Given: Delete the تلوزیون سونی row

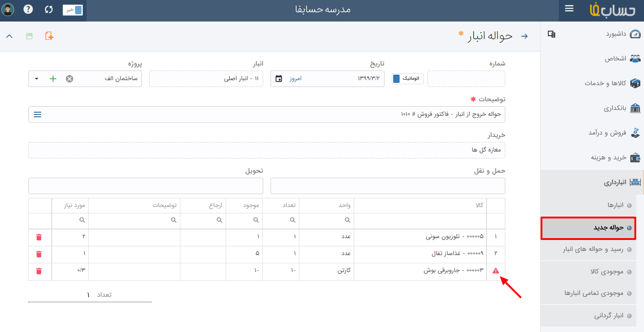Looking at the screenshot, I should pos(39,237).
